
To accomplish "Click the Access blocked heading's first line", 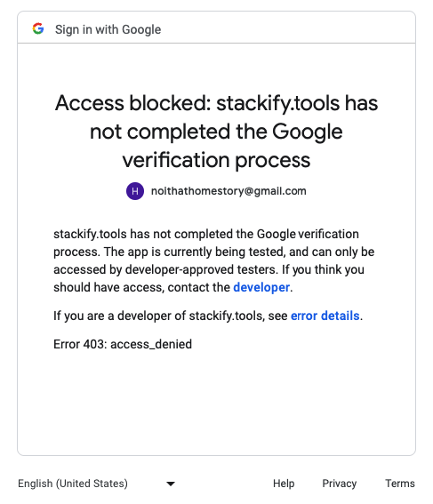I will [216, 103].
